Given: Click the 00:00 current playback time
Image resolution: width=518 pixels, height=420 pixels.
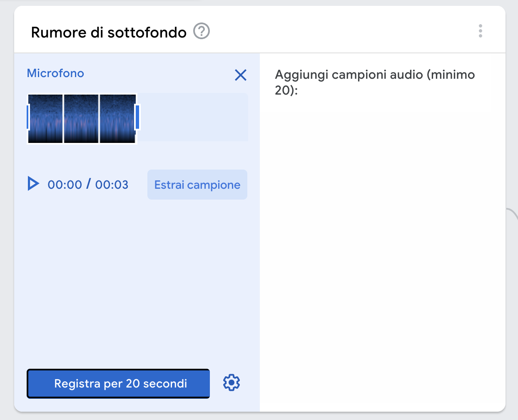Looking at the screenshot, I should point(65,185).
